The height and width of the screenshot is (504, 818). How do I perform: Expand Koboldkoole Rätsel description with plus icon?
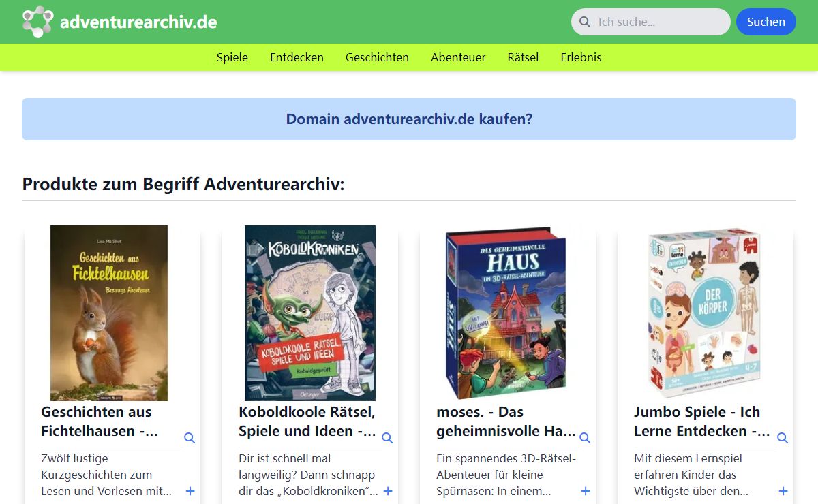pos(388,491)
